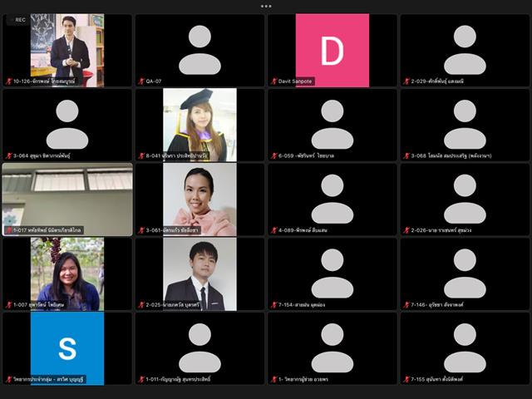This screenshot has height=399, width=532.
Task: Select the live ceiling video on tile 1-017
Action: click(x=67, y=199)
